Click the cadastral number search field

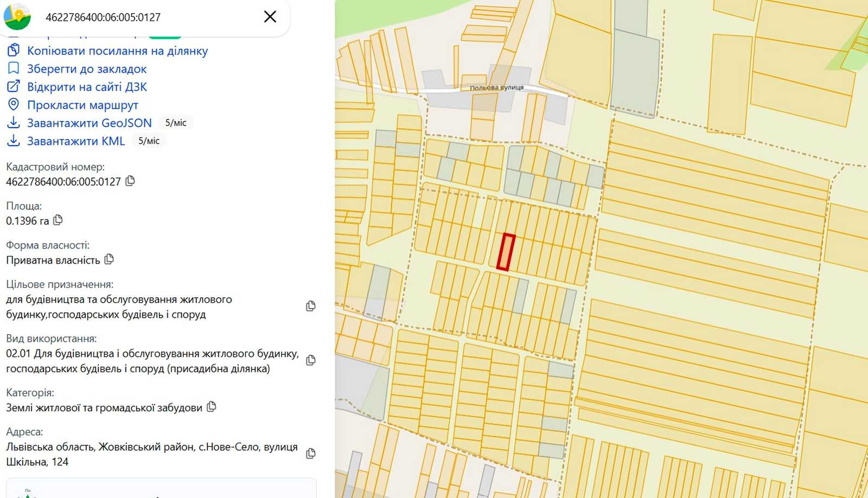[x=146, y=17]
